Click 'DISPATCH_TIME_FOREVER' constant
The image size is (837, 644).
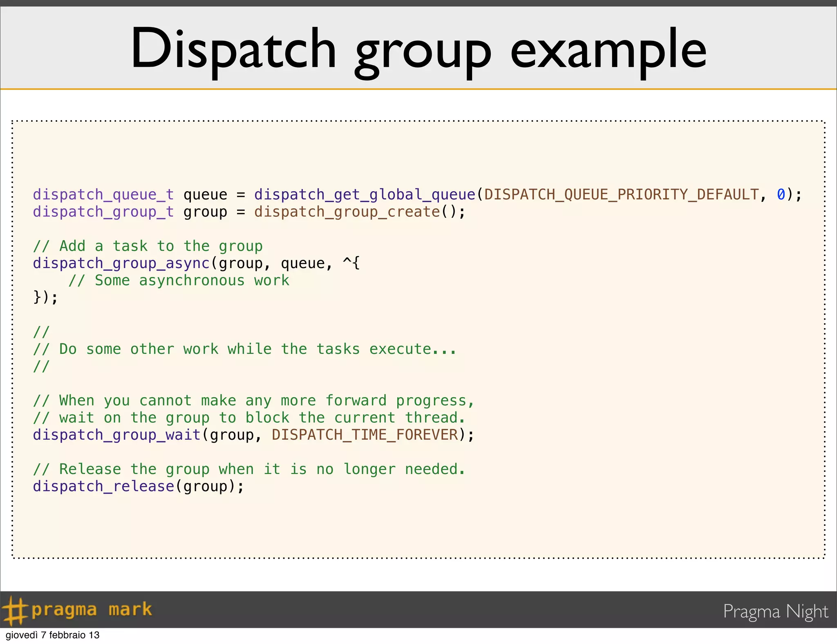click(x=365, y=435)
